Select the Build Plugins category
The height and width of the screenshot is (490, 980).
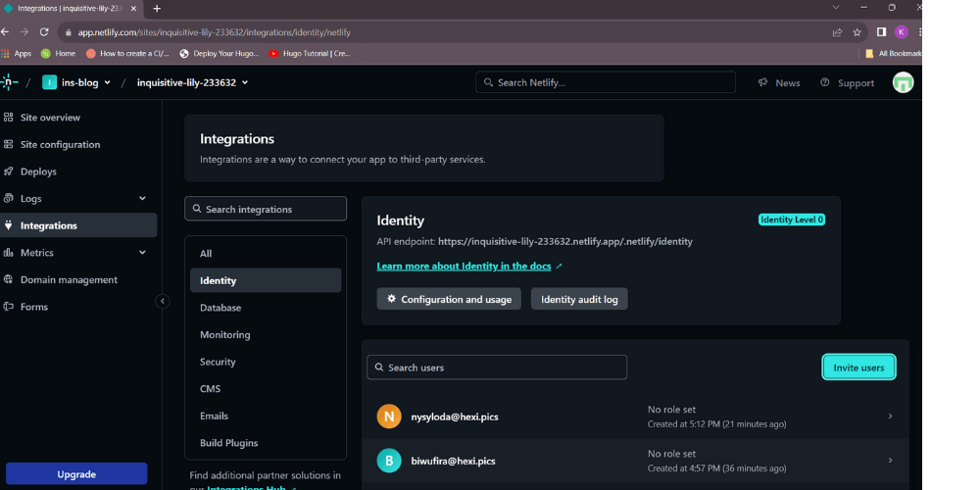coord(266,443)
